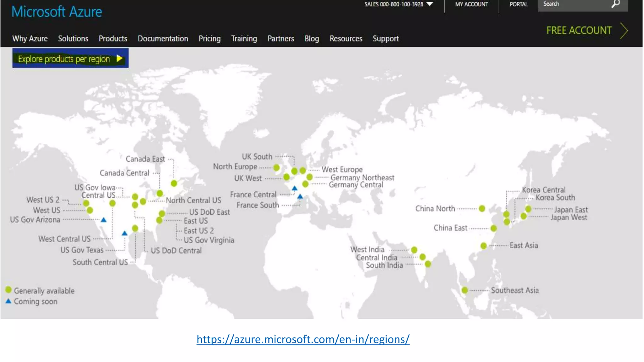This screenshot has width=644, height=362.
Task: Click the Japan West region dot
Action: 524,216
